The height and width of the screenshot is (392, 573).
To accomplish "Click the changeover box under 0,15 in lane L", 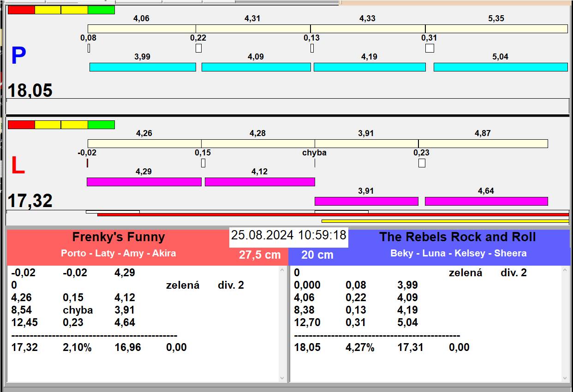I will 203,163.
